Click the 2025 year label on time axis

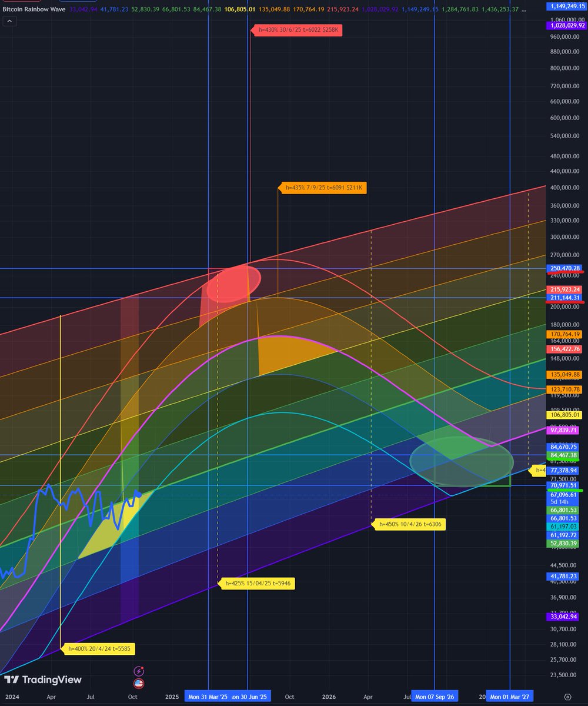(172, 697)
